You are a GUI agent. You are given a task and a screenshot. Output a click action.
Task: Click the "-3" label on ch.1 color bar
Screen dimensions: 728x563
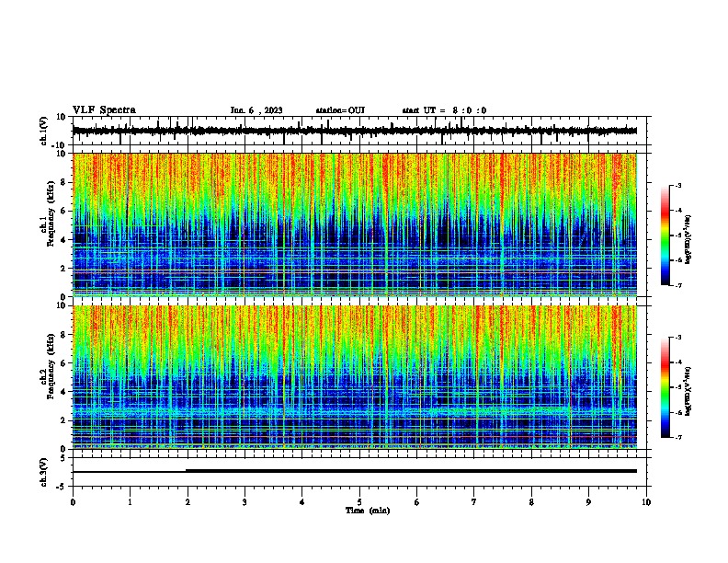677,185
